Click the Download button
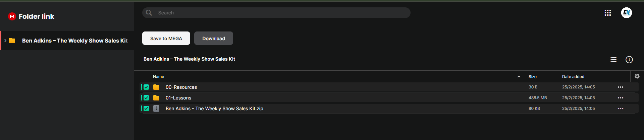Image resolution: width=644 pixels, height=140 pixels. [214, 38]
